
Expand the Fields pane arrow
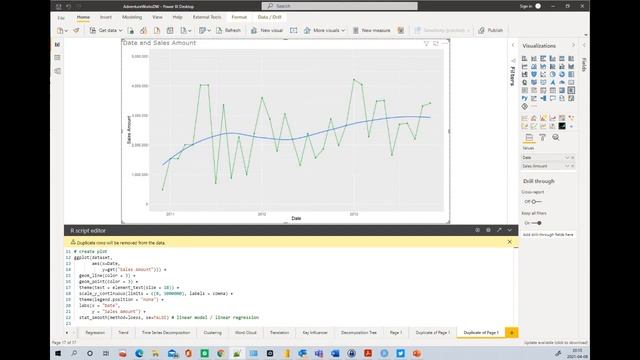[x=584, y=45]
